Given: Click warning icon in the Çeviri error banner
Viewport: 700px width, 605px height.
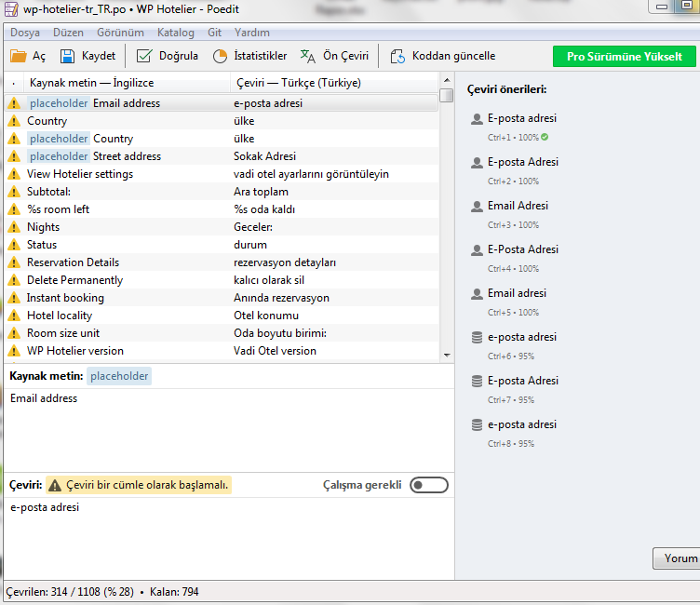Looking at the screenshot, I should [x=55, y=485].
